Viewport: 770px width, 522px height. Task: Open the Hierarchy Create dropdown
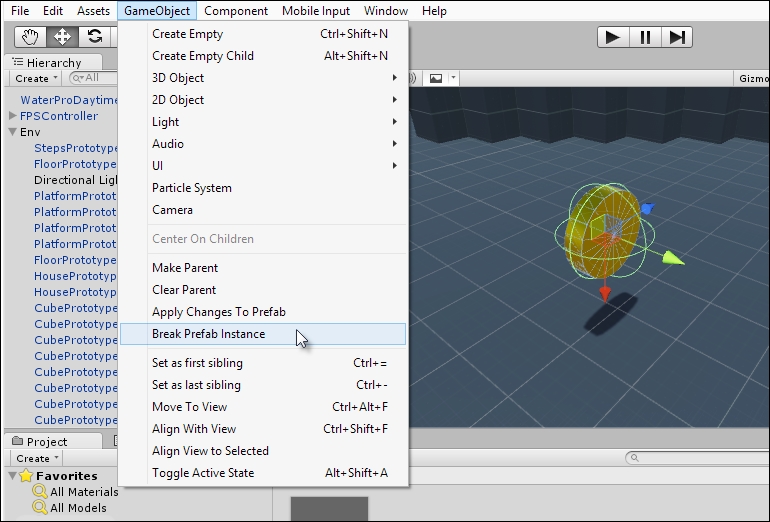coord(36,78)
